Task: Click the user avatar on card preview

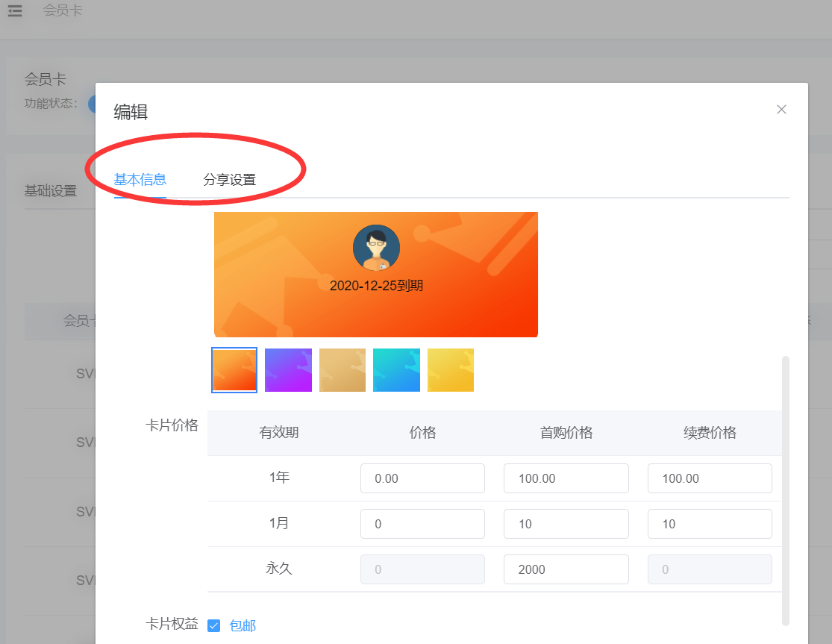Action: [x=376, y=248]
